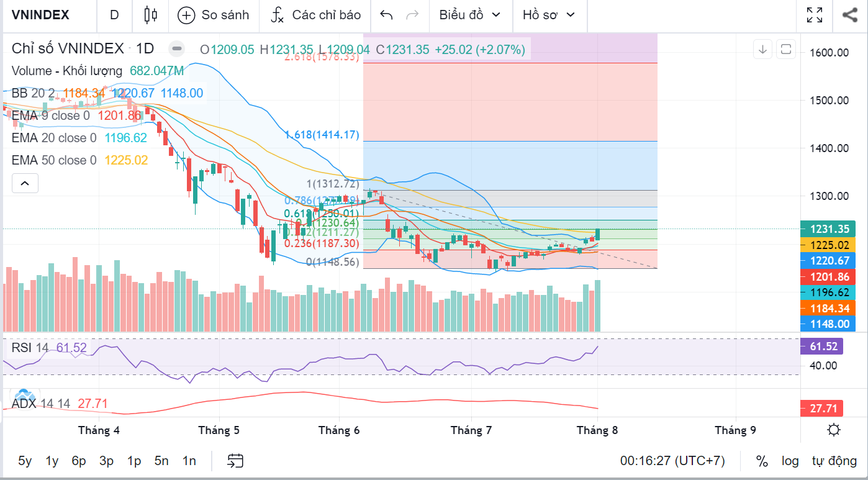Expand the Hồ sơ dropdown
The image size is (868, 480).
click(x=549, y=16)
